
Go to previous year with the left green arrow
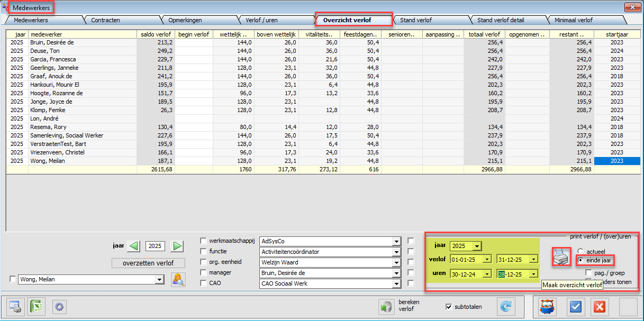pos(134,246)
